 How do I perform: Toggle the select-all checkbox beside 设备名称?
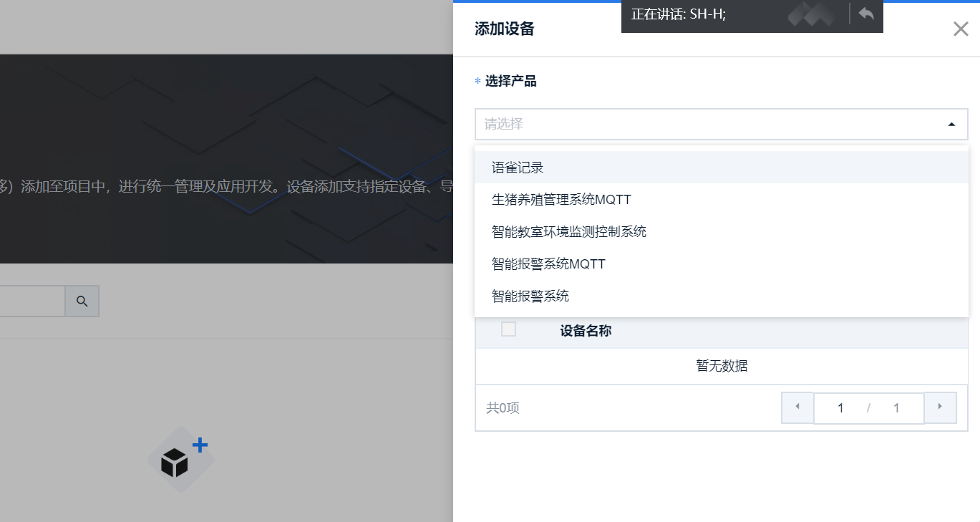click(508, 329)
